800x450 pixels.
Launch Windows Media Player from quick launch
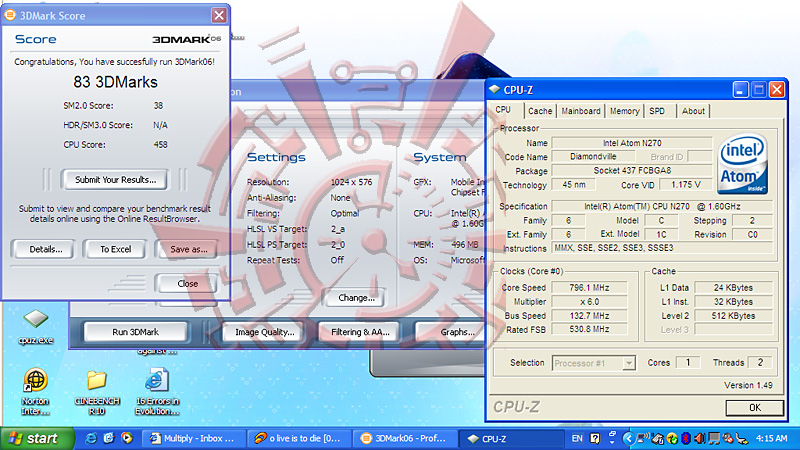click(x=127, y=438)
